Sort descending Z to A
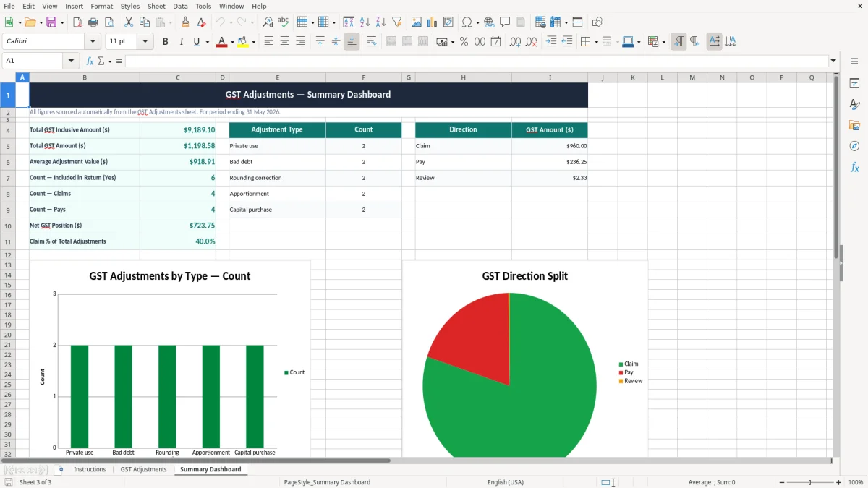This screenshot has height=488, width=868. [x=381, y=22]
